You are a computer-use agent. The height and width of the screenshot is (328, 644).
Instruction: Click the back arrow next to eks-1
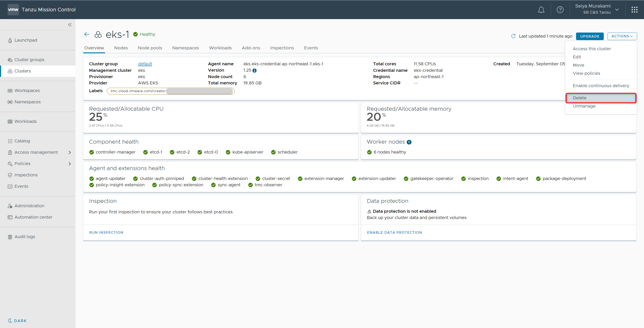(x=87, y=34)
